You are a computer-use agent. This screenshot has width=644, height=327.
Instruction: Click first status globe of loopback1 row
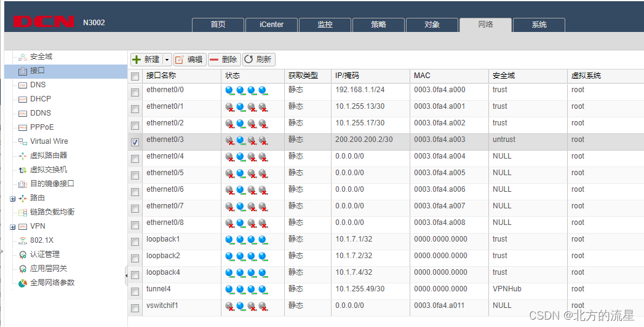point(229,240)
